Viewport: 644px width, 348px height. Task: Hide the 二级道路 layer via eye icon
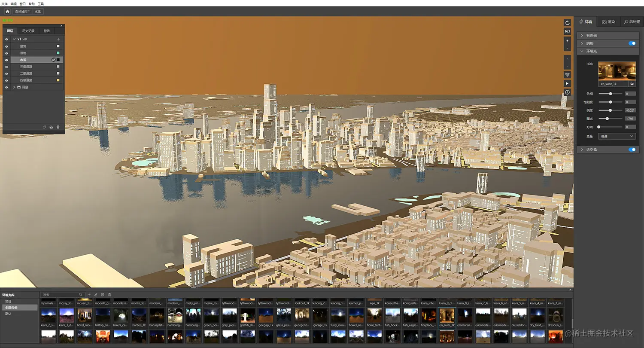click(6, 73)
